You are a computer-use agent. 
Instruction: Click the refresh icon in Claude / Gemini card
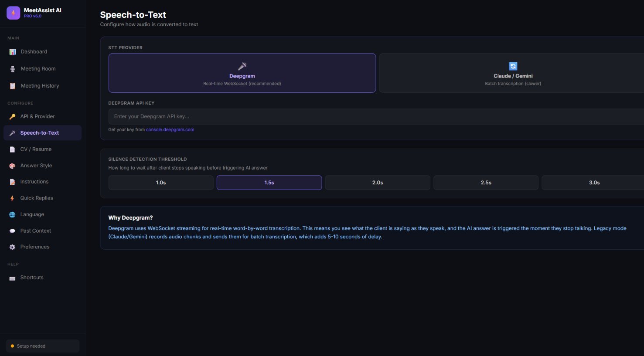click(513, 66)
